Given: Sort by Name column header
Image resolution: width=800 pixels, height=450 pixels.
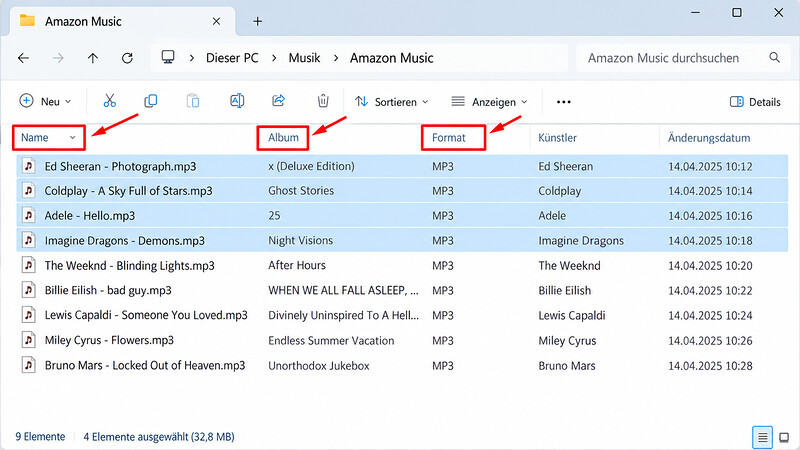Looking at the screenshot, I should (35, 138).
